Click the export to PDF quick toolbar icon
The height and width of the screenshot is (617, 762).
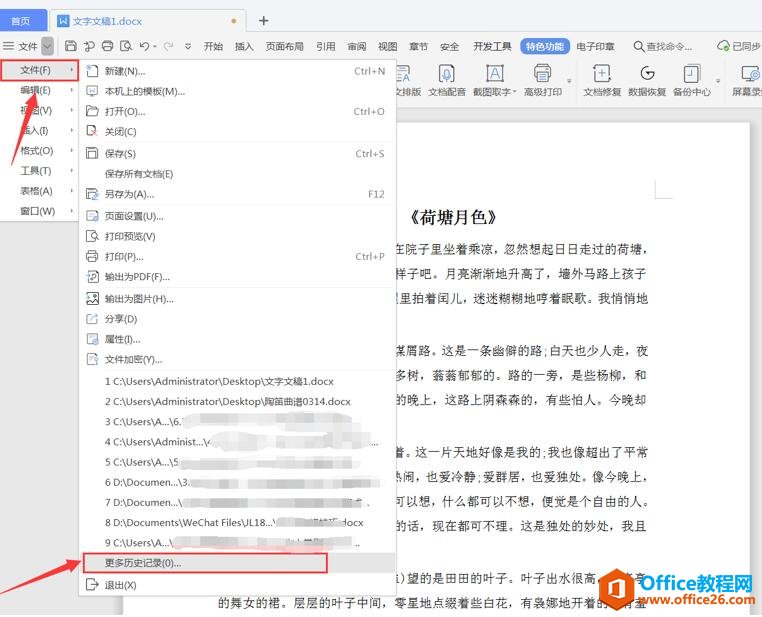[89, 46]
